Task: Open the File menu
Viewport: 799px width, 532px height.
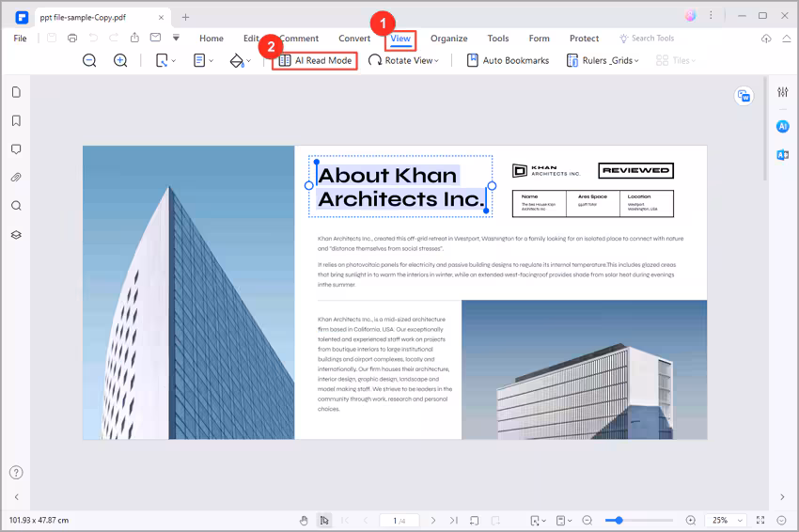Action: [20, 39]
